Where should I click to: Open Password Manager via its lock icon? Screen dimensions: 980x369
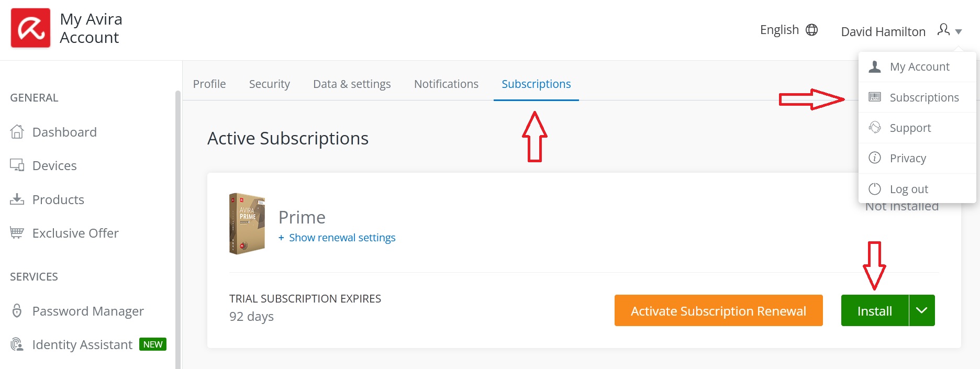17,311
